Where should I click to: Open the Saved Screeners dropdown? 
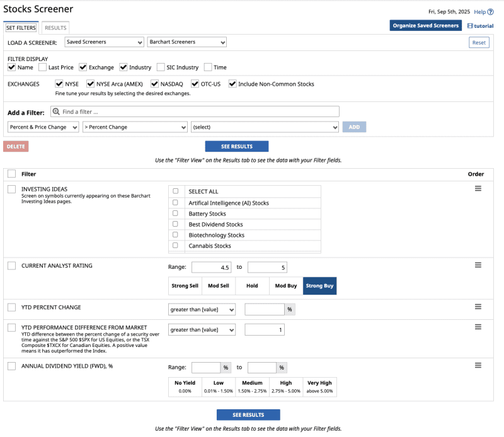pyautogui.click(x=105, y=42)
